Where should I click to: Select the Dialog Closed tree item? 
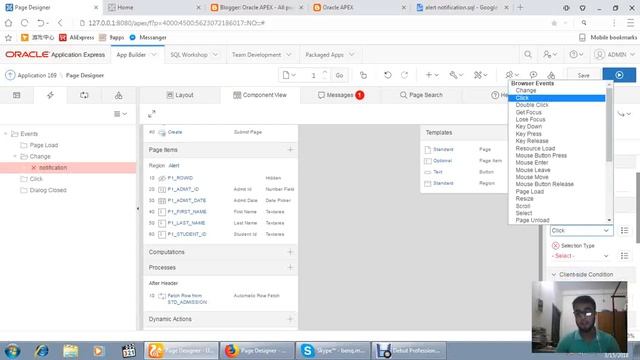point(48,190)
